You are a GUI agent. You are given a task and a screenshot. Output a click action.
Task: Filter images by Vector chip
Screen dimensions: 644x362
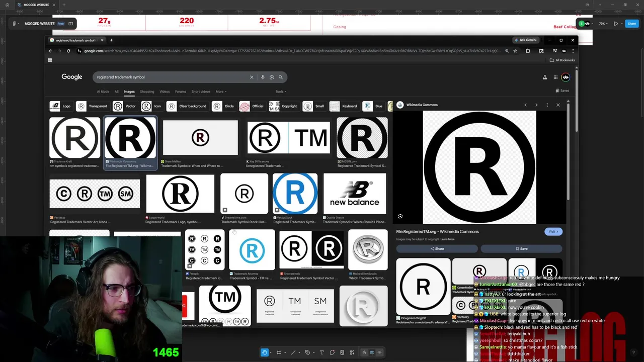(x=125, y=106)
